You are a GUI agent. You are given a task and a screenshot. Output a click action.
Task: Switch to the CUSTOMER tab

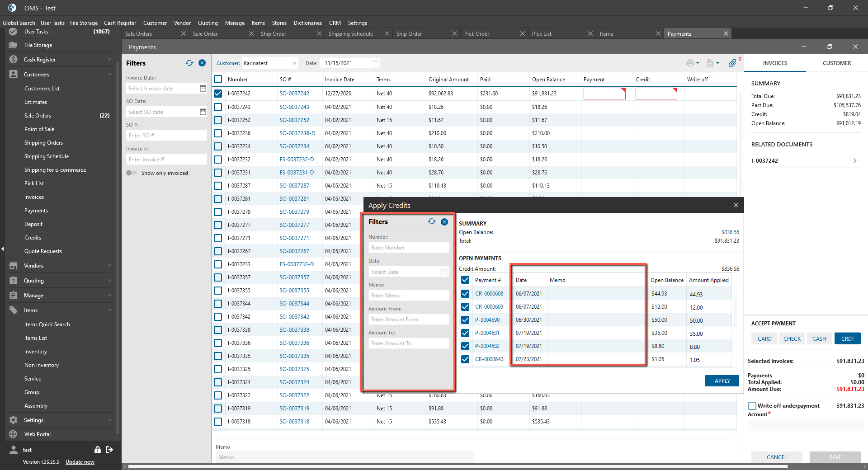[x=836, y=63]
